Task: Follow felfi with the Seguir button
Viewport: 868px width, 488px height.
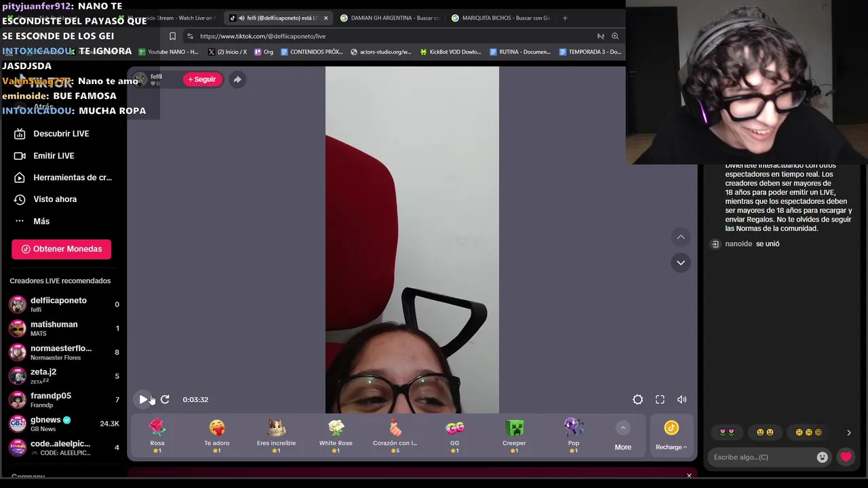Action: 202,79
